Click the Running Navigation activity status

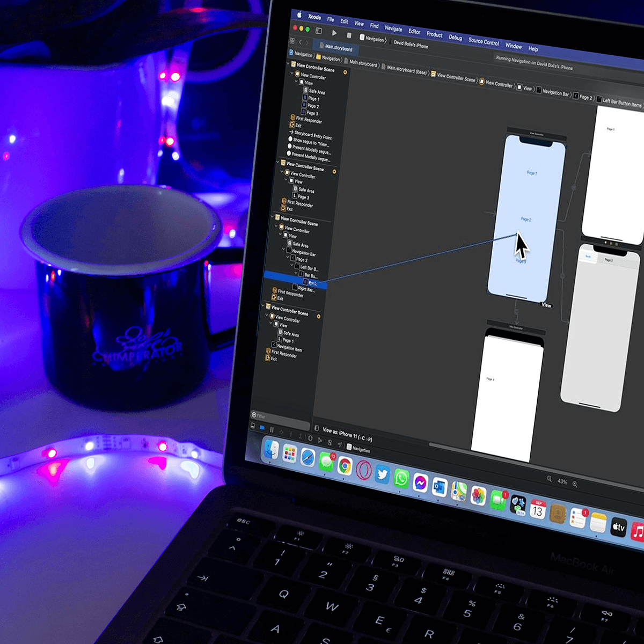coord(534,63)
